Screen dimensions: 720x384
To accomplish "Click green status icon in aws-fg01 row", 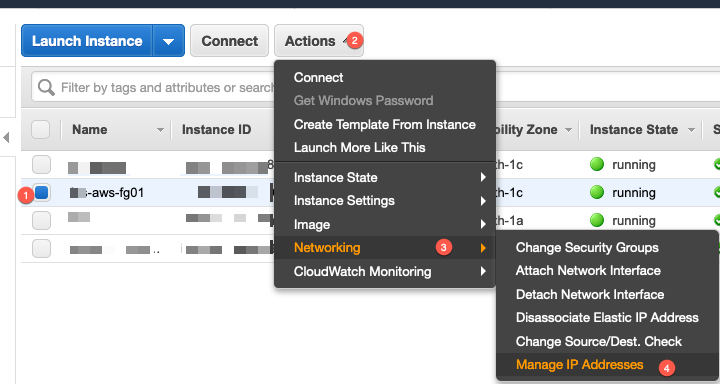I will pyautogui.click(x=596, y=192).
